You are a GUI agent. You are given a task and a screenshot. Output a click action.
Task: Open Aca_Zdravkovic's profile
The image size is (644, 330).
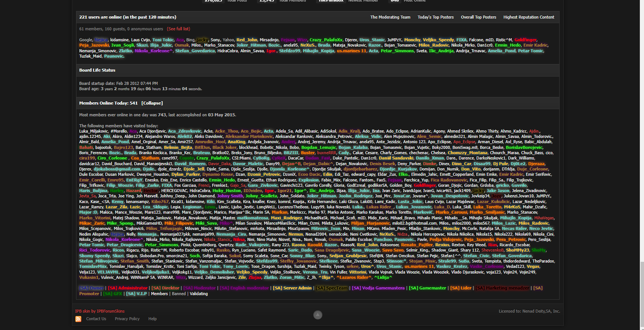185,131
